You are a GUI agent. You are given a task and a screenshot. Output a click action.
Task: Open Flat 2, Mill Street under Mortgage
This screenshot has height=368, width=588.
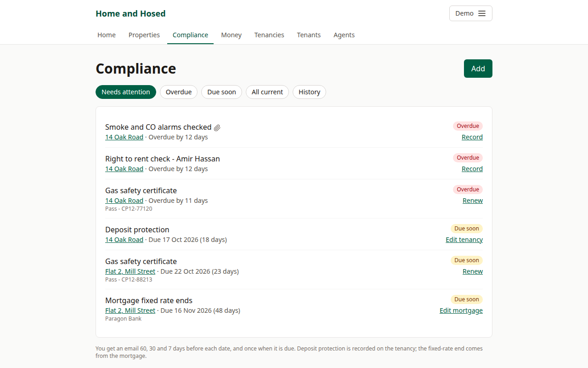[130, 310]
